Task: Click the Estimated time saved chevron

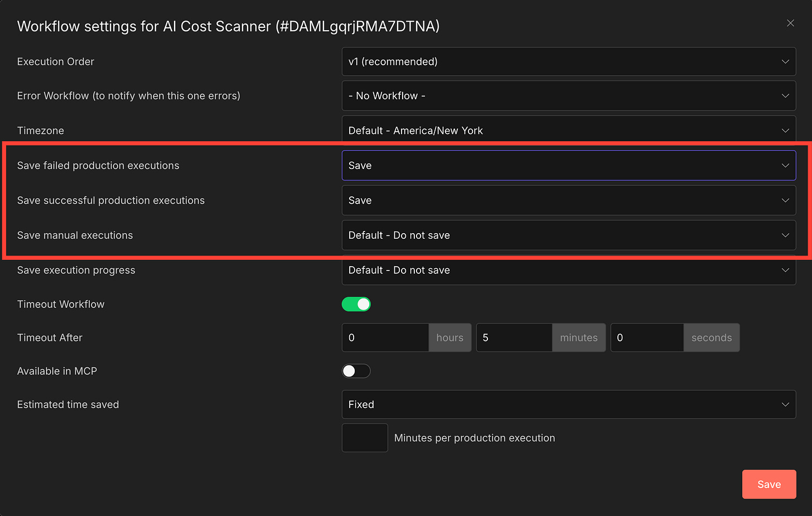Action: click(785, 404)
